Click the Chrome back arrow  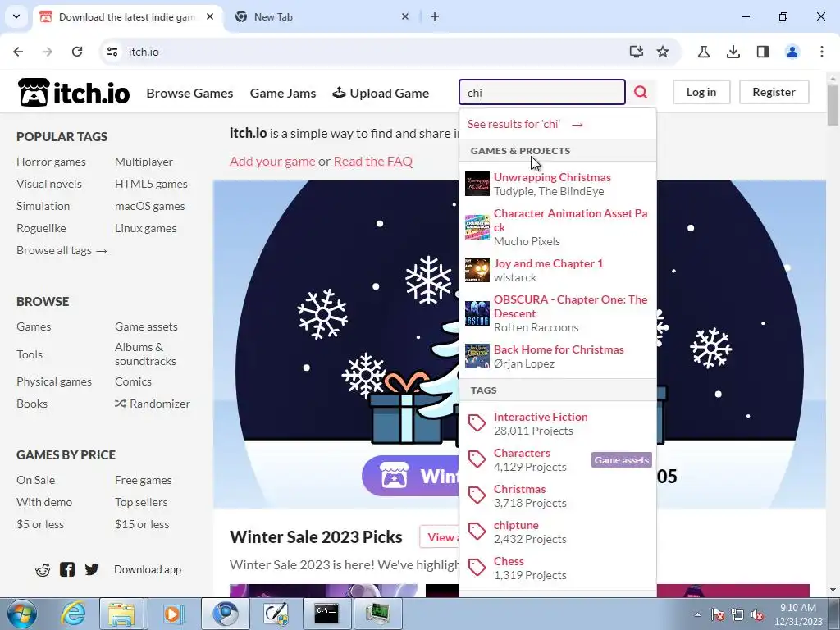18,52
